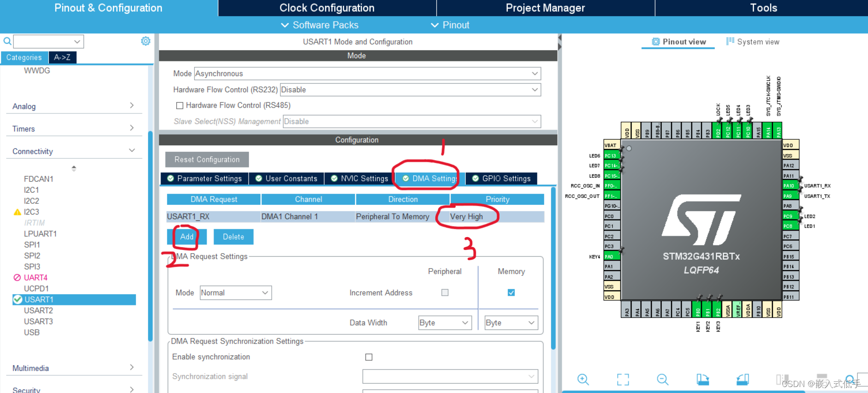This screenshot has width=868, height=393.
Task: Click the PA9 USART1_TX pin on chip
Action: [x=791, y=196]
